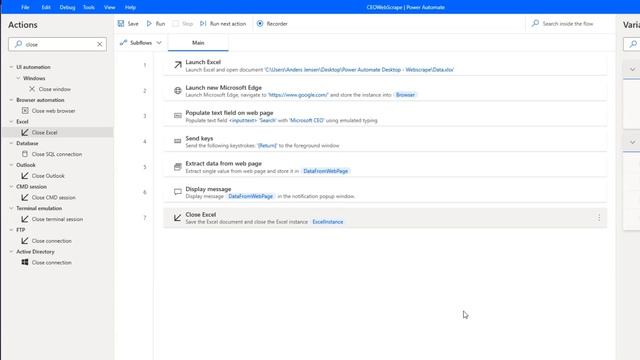Open the Help menu
Viewport: 640px width, 360px height.
[130, 7]
